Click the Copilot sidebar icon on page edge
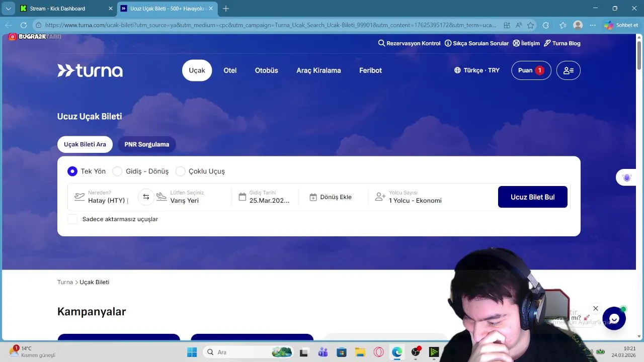The height and width of the screenshot is (362, 644). click(627, 177)
